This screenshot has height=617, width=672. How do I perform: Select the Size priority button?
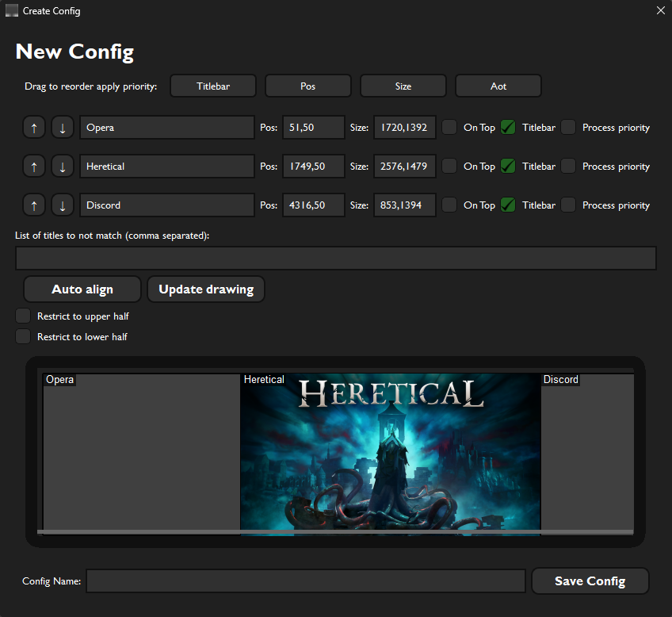tap(403, 86)
